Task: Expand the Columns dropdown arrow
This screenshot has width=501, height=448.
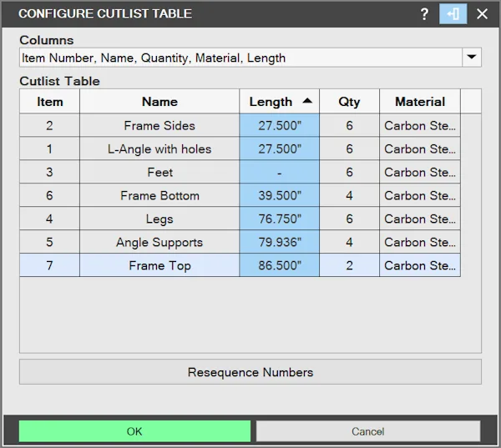Action: pyautogui.click(x=472, y=58)
